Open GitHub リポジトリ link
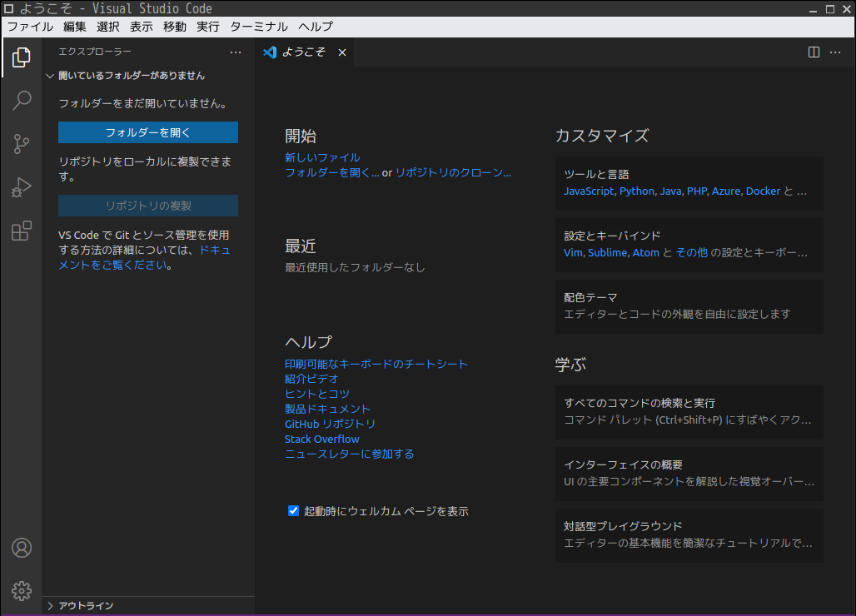 pyautogui.click(x=330, y=424)
